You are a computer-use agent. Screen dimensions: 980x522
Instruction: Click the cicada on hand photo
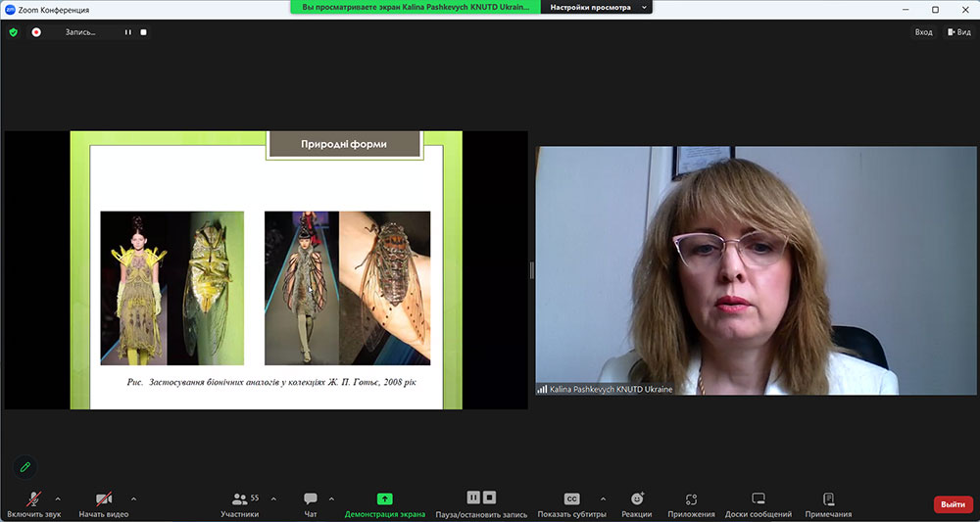[x=385, y=289]
